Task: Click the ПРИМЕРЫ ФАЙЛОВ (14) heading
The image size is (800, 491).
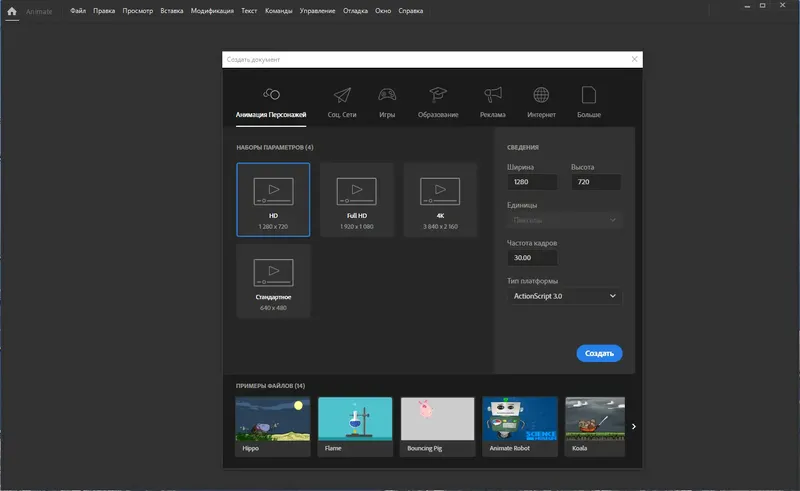Action: 270,385
